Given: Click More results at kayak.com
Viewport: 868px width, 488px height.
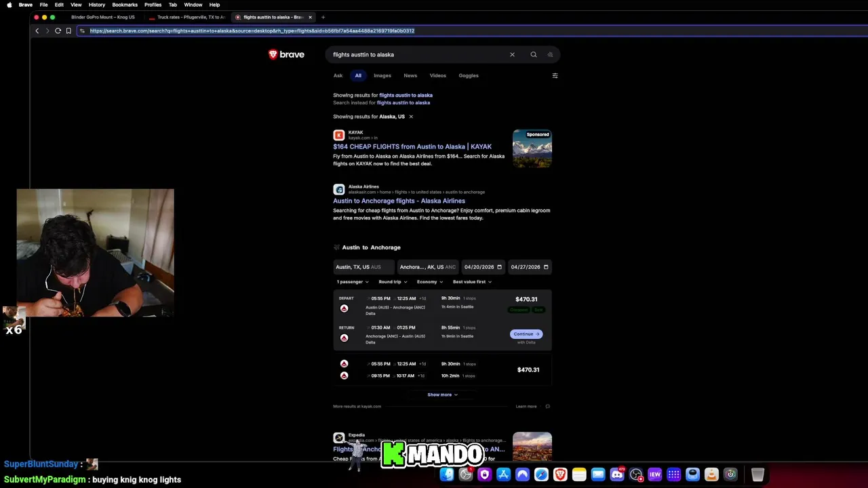Looking at the screenshot, I should pos(357,407).
